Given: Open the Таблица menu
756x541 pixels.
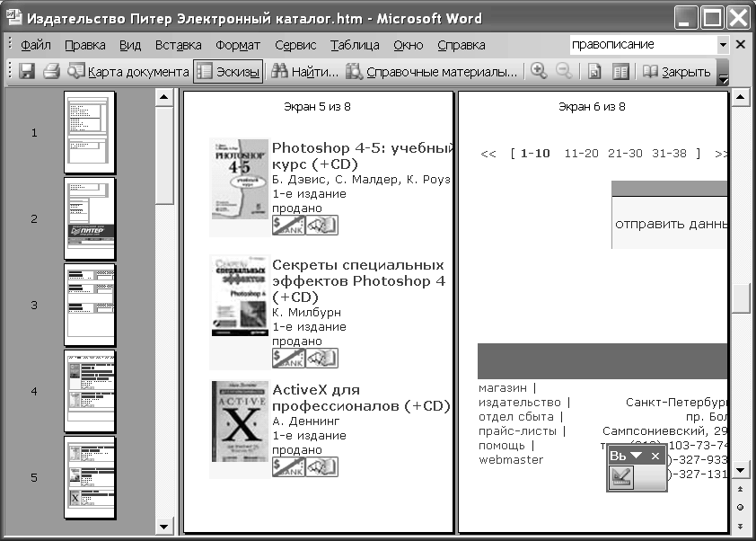Looking at the screenshot, I should (355, 45).
